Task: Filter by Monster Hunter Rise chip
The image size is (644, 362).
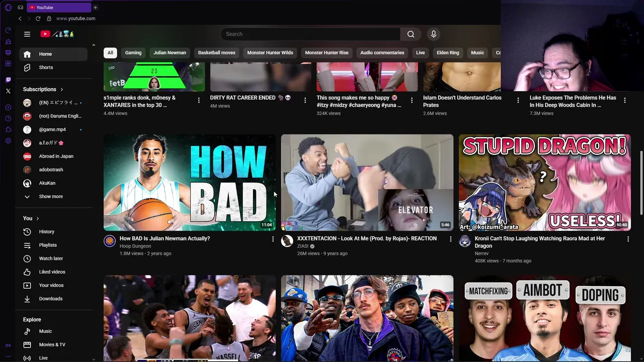Action: (x=327, y=53)
